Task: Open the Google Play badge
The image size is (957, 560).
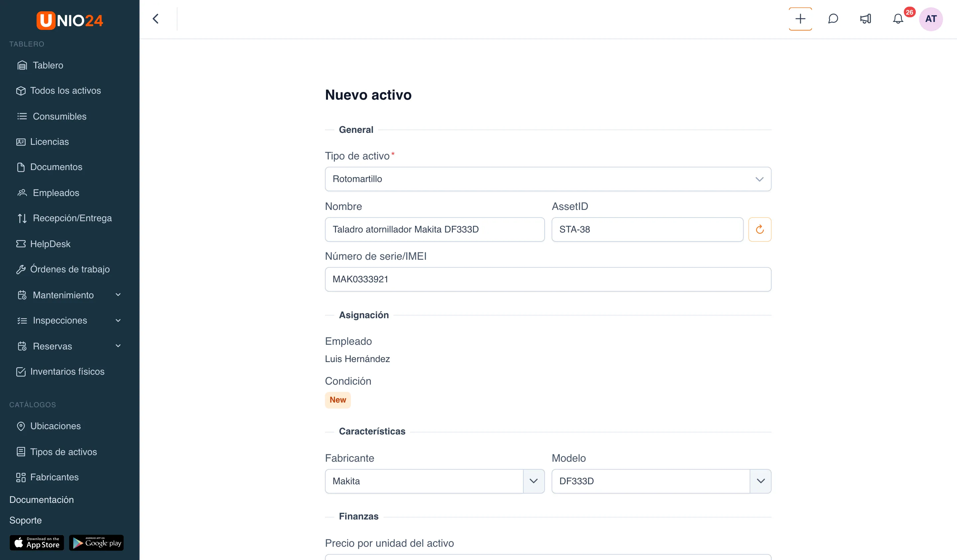Action: tap(96, 542)
